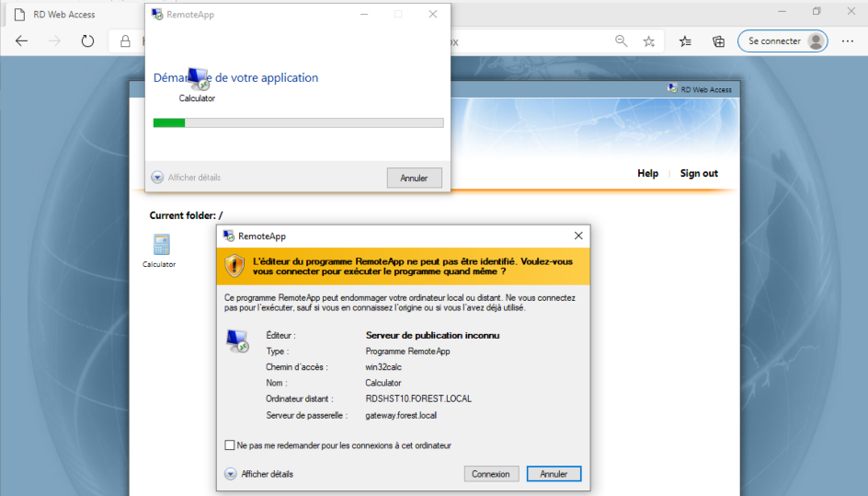Select RDSHST10.FOREST.LOCAL remote computer text
The width and height of the screenshot is (868, 496).
[x=418, y=398]
